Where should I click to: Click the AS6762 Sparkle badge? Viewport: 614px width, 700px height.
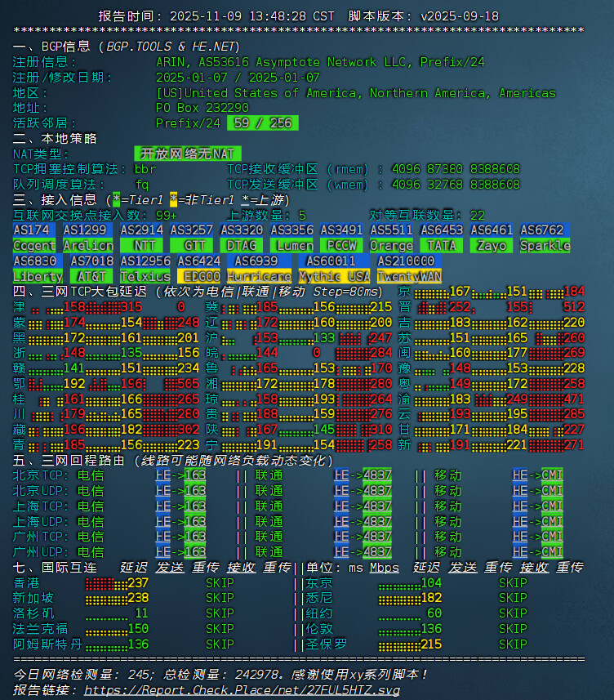tap(545, 238)
